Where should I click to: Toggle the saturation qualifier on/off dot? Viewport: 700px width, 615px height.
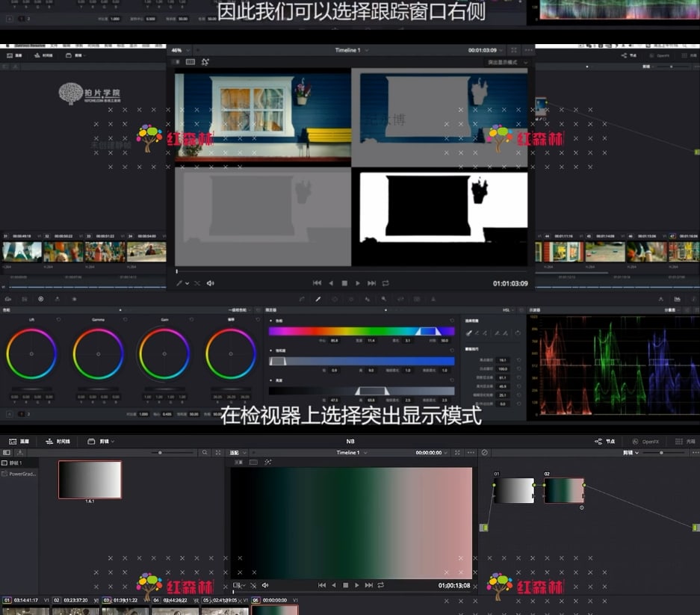[271, 350]
